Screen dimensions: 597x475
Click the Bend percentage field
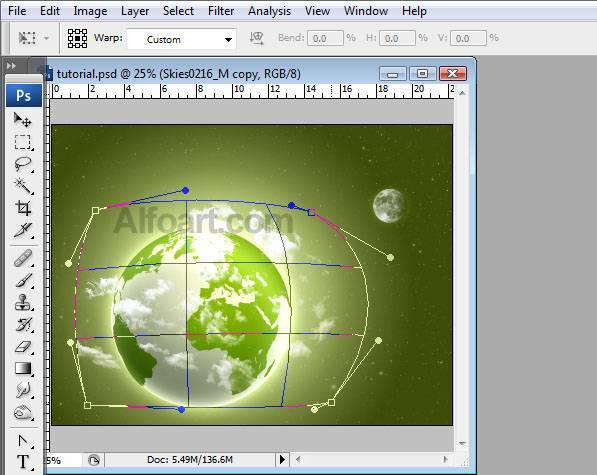325,38
